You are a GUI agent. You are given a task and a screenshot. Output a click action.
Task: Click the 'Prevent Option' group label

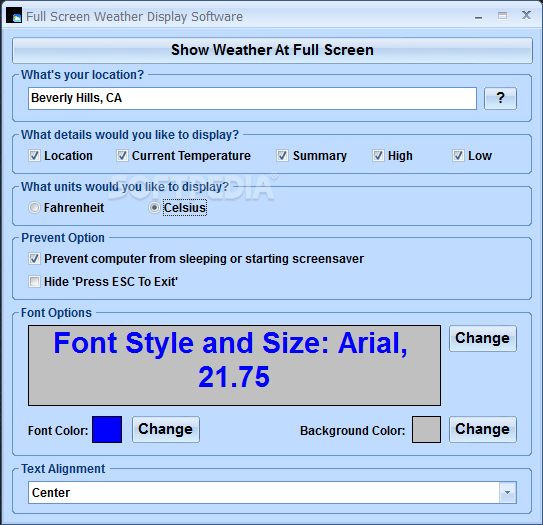(63, 238)
